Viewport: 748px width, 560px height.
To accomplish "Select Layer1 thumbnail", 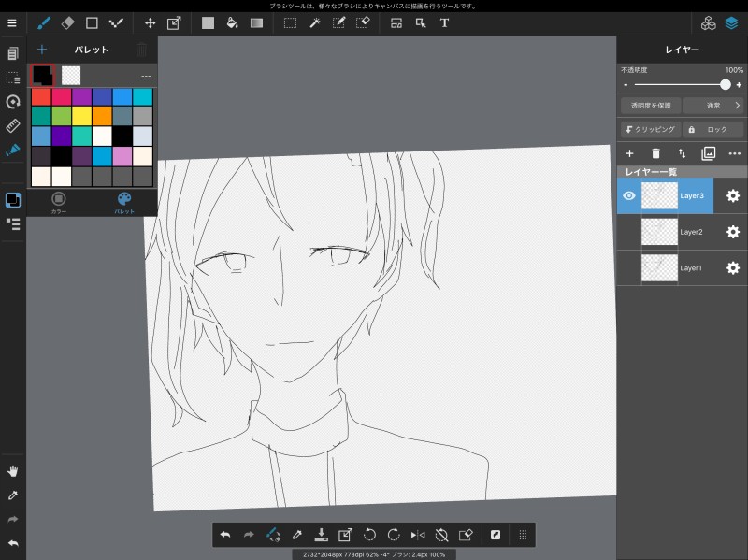I will [659, 268].
